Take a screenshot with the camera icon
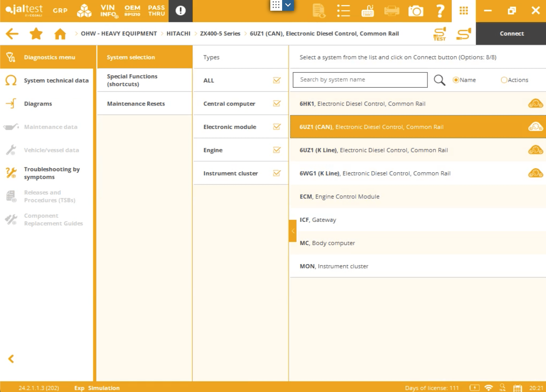Image resolution: width=546 pixels, height=392 pixels. tap(416, 11)
